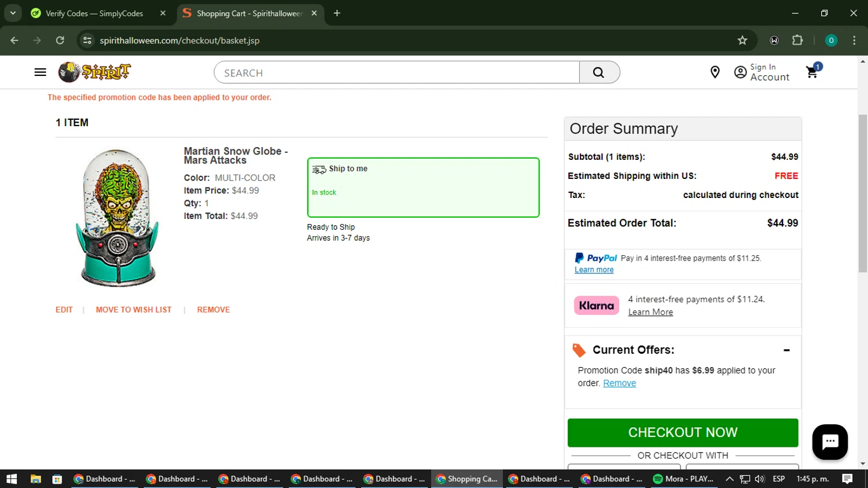Open the hamburger navigation menu
This screenshot has width=868, height=488.
pyautogui.click(x=40, y=72)
